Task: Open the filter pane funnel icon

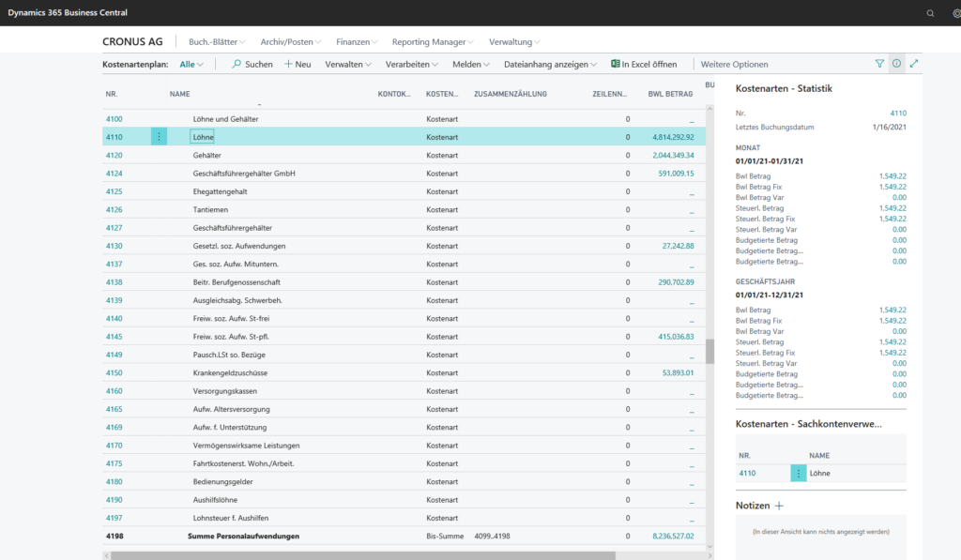Action: click(879, 64)
